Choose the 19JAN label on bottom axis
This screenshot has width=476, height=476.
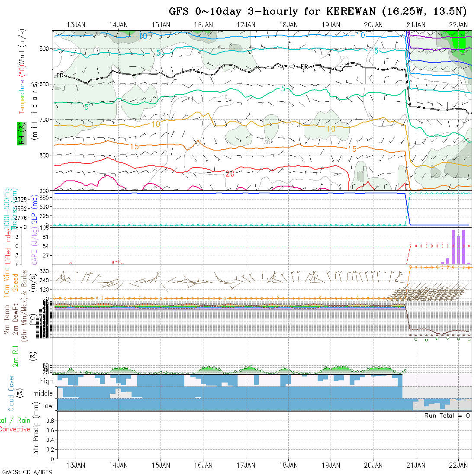(331, 465)
